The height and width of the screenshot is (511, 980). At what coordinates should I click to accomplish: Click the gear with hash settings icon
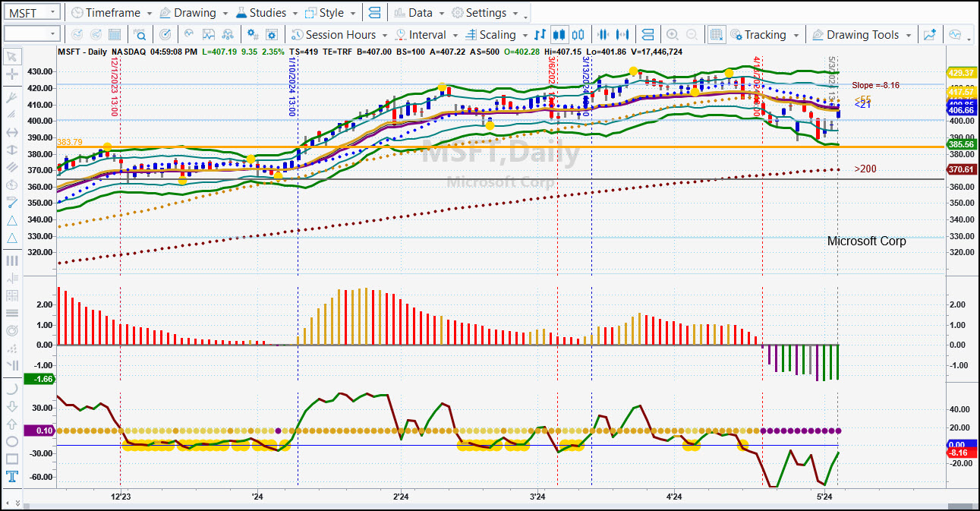[x=253, y=35]
